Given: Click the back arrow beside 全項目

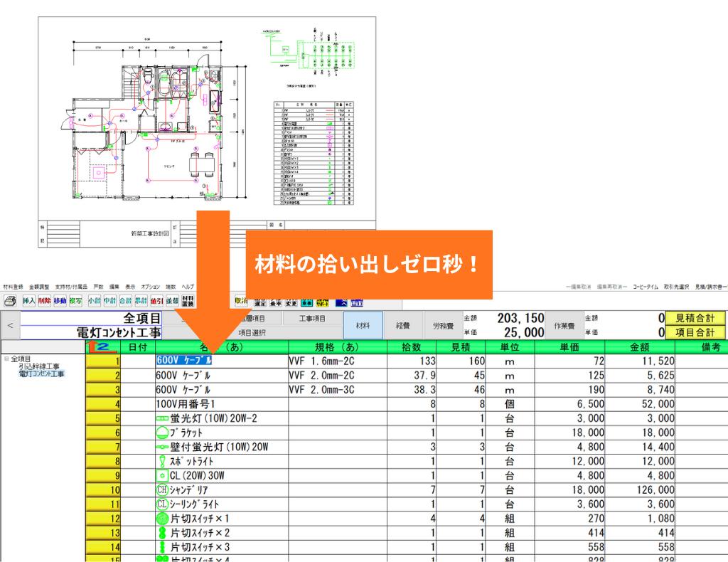Looking at the screenshot, I should 10,325.
